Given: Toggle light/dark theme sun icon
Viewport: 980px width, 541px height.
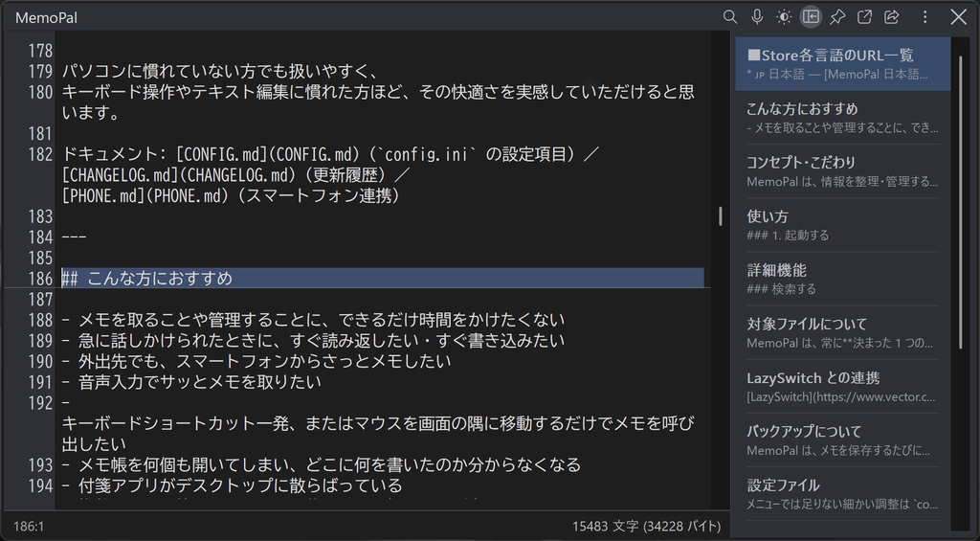Looking at the screenshot, I should coord(784,17).
